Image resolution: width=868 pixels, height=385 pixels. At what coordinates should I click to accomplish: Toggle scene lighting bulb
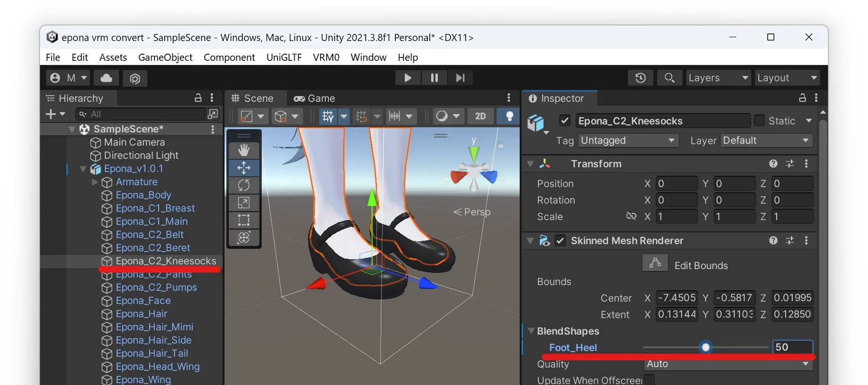pyautogui.click(x=509, y=116)
